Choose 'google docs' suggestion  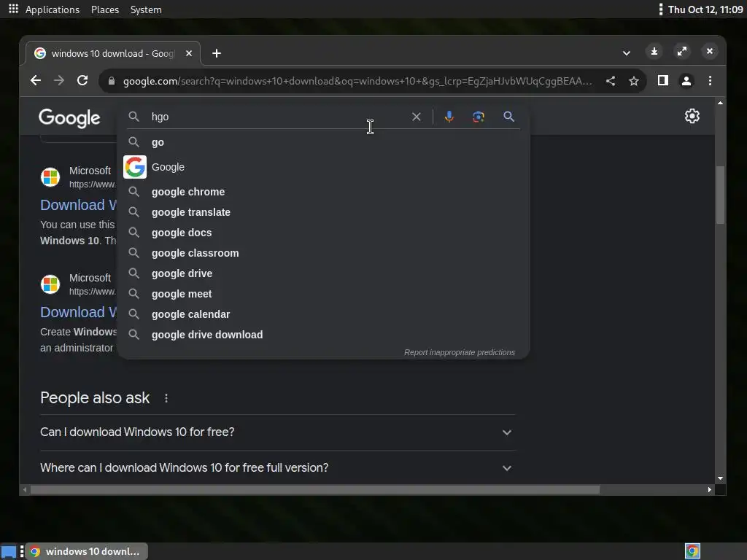[x=323, y=233]
